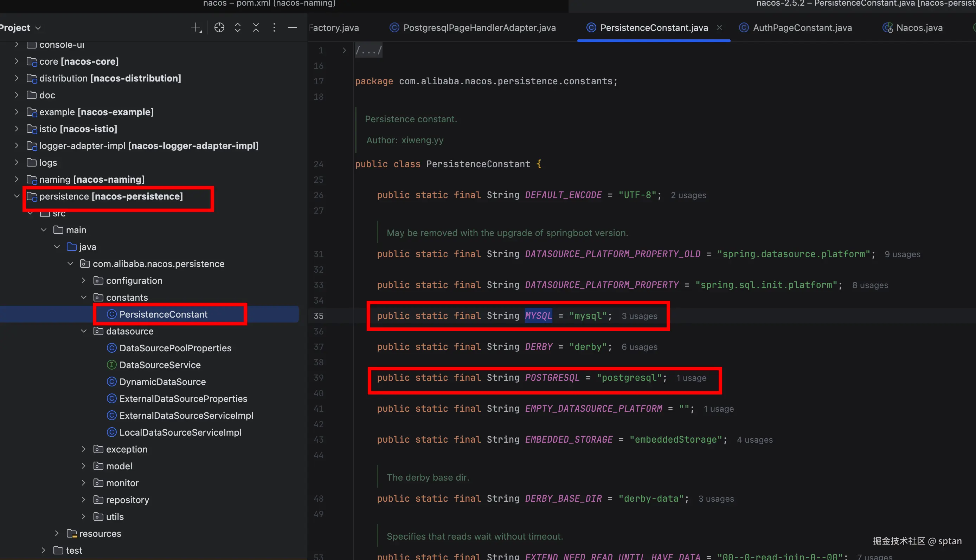Click the expand all icon in Project panel
Image resolution: width=976 pixels, height=560 pixels.
(237, 28)
